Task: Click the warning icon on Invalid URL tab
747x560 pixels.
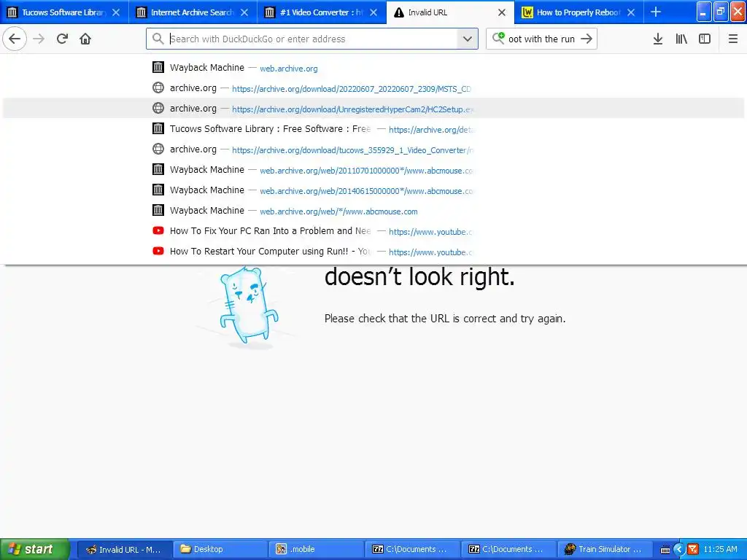Action: [x=399, y=12]
